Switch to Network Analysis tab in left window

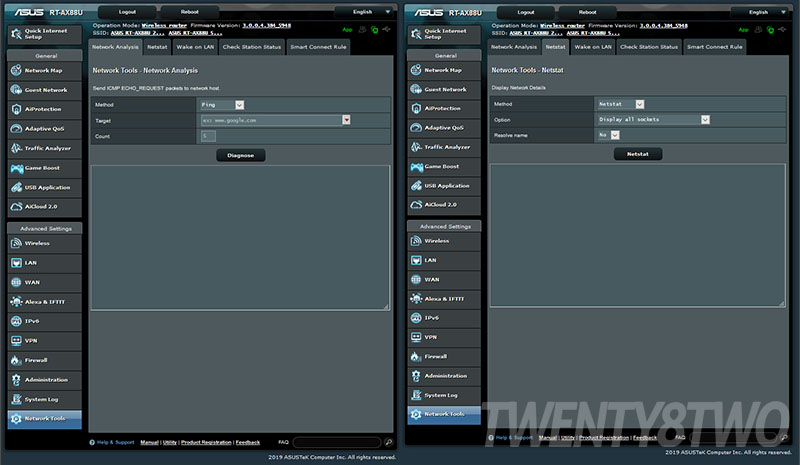coord(115,47)
